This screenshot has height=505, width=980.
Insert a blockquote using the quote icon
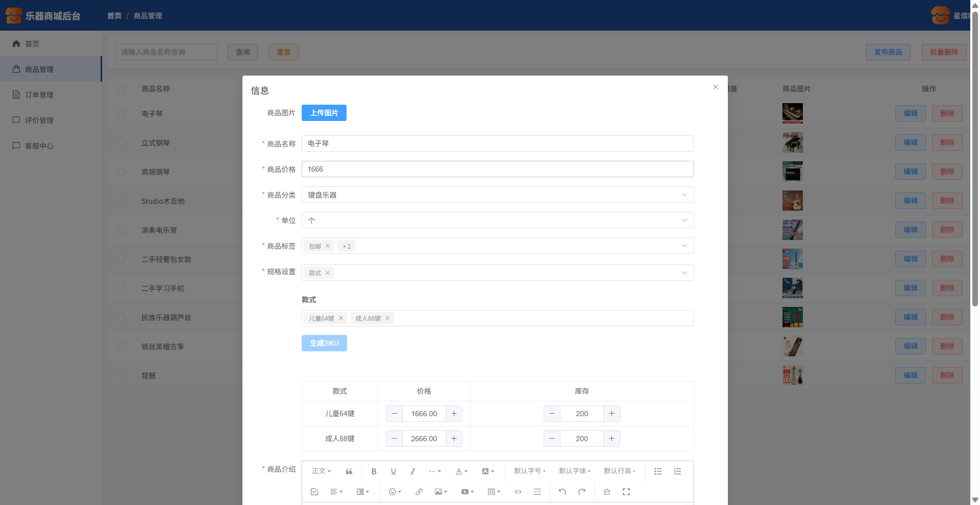click(349, 471)
